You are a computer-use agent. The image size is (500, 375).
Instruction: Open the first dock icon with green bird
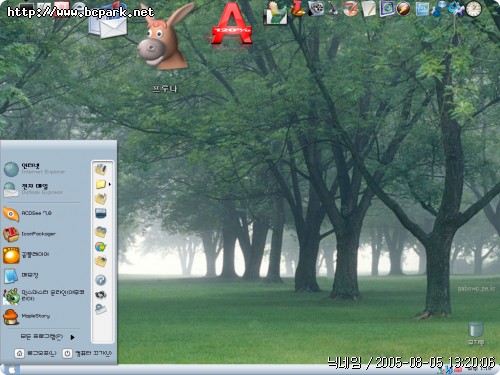276,13
